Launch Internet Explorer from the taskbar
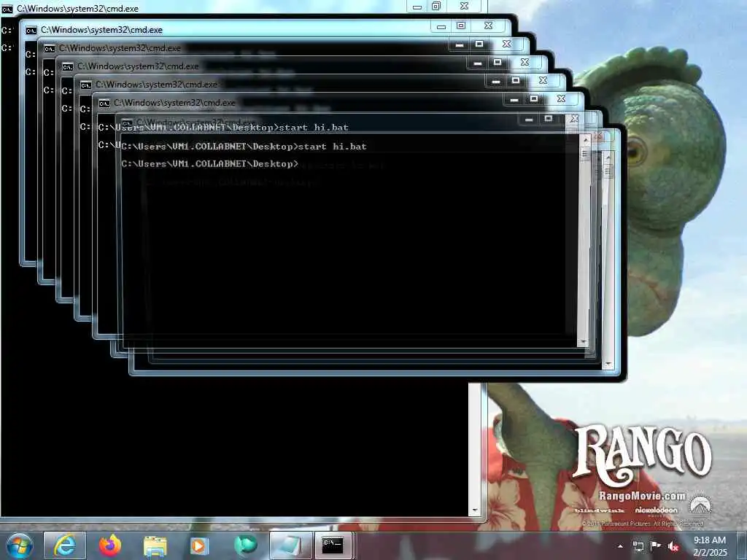Screen dimensions: 747x560 coord(65,545)
